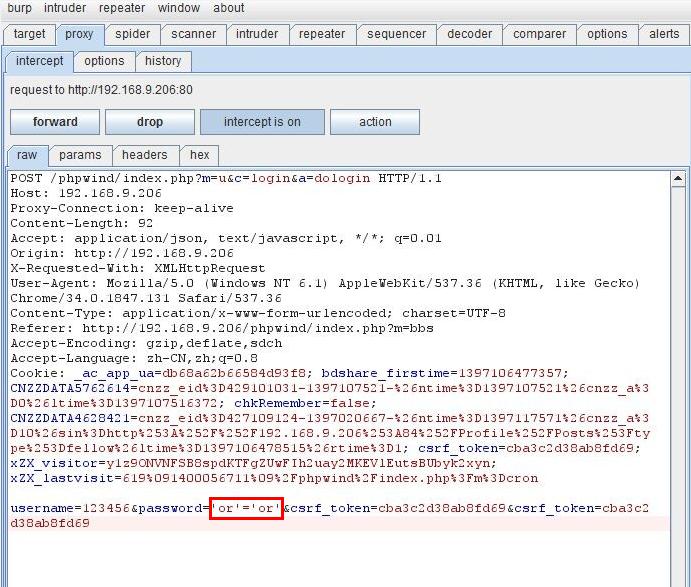Click the Content-Type header line
Viewport: 691px width, 587px height.
(258, 313)
